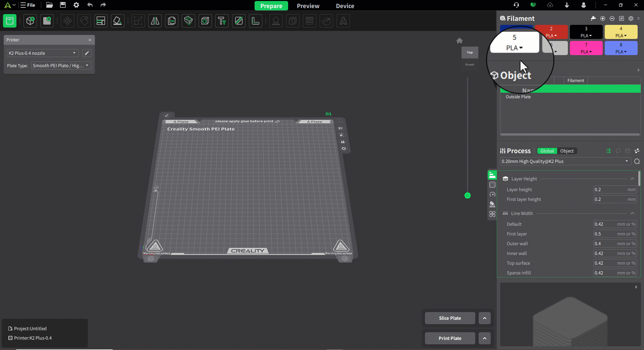Image resolution: width=644 pixels, height=350 pixels.
Task: Click the Redo arrow
Action: tap(103, 5)
